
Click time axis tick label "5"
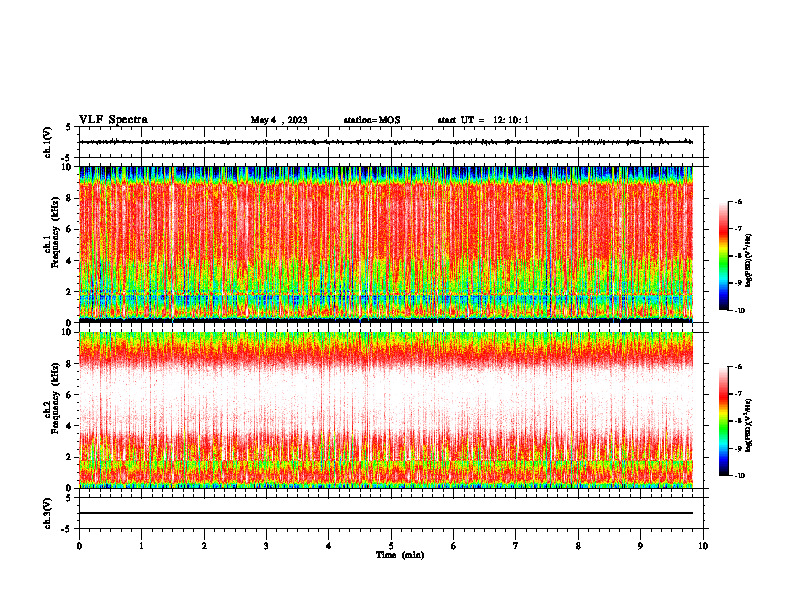[x=391, y=546]
